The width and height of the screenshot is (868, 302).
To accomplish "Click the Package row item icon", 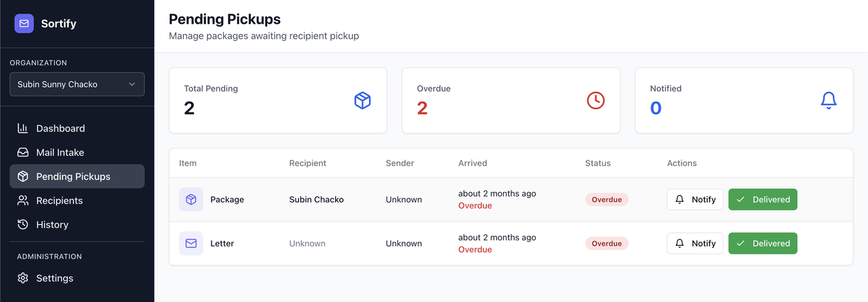I will coord(191,200).
